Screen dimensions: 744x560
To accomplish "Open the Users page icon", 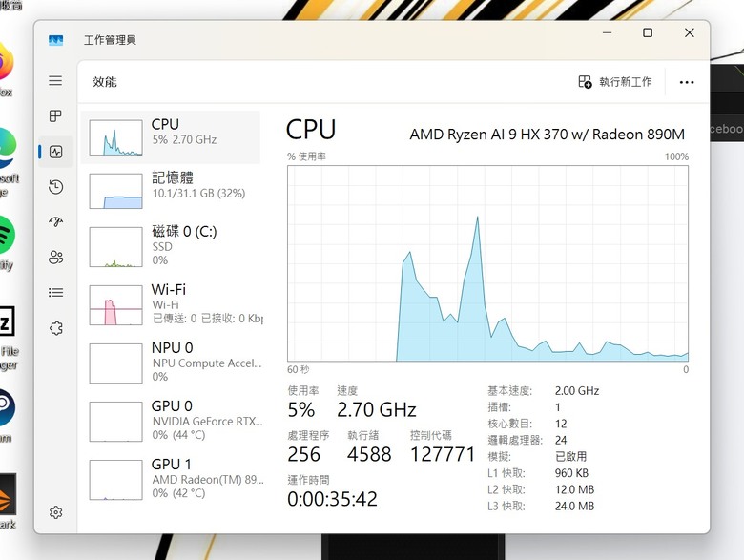I will click(x=56, y=258).
